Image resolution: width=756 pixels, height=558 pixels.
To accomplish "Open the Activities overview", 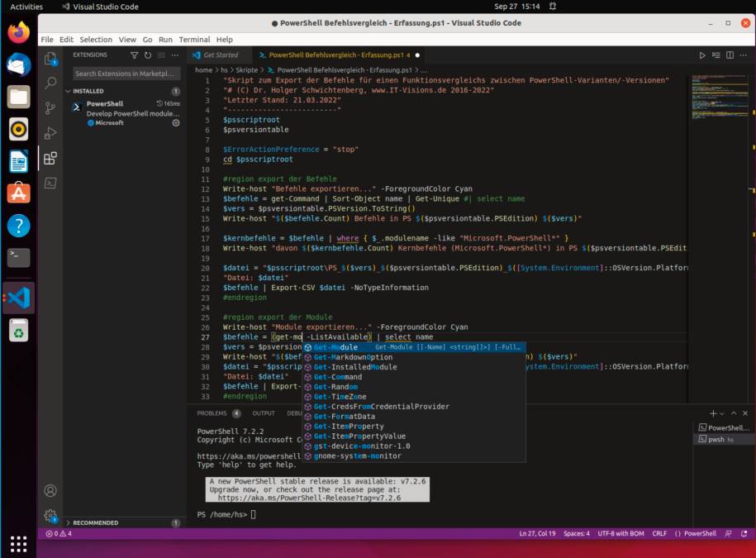I will 26,7.
